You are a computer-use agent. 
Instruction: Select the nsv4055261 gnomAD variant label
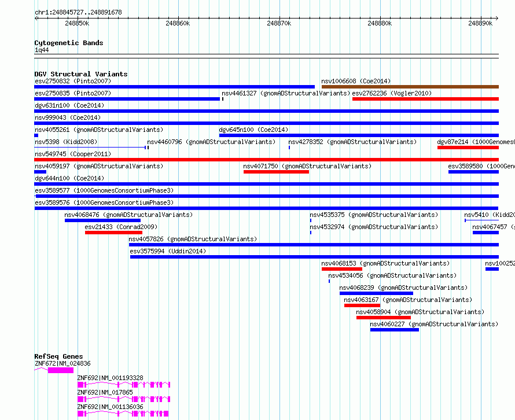[x=99, y=130]
